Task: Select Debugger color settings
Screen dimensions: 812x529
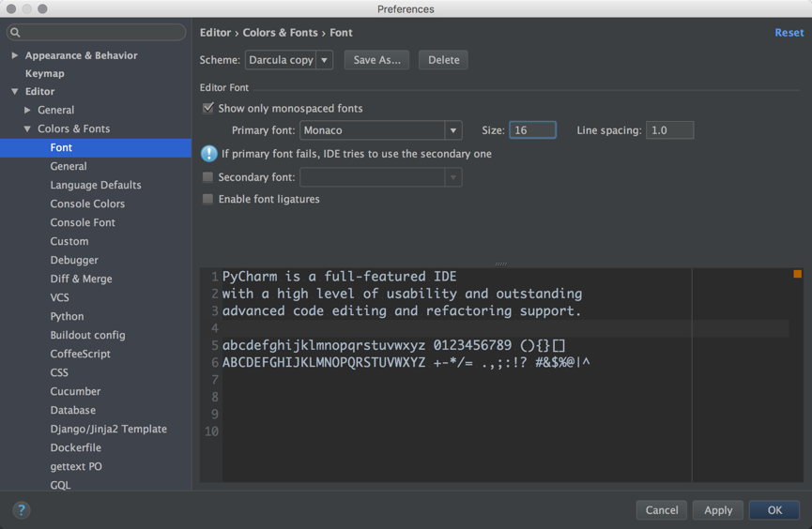Action: coord(74,261)
